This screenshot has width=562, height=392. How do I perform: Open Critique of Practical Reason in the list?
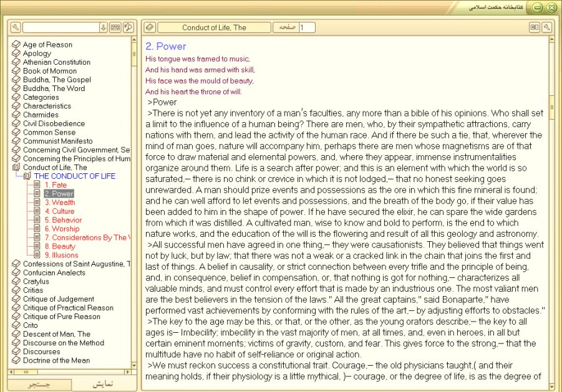68,307
